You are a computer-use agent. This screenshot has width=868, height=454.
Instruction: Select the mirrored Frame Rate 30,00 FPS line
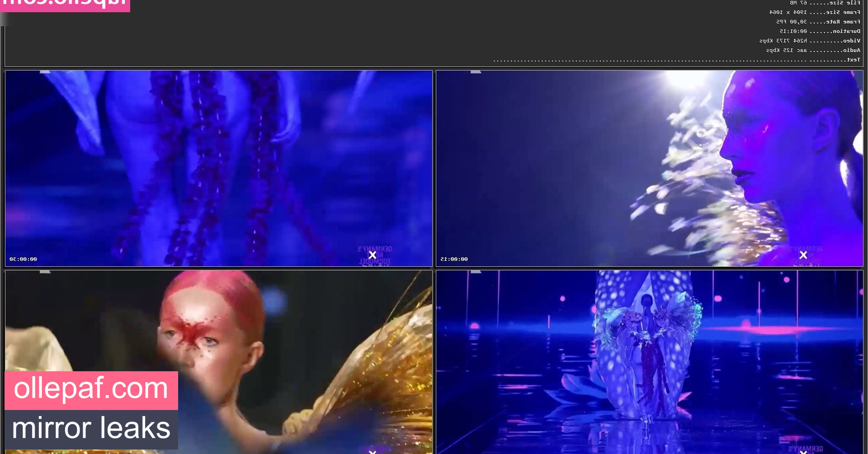point(818,22)
